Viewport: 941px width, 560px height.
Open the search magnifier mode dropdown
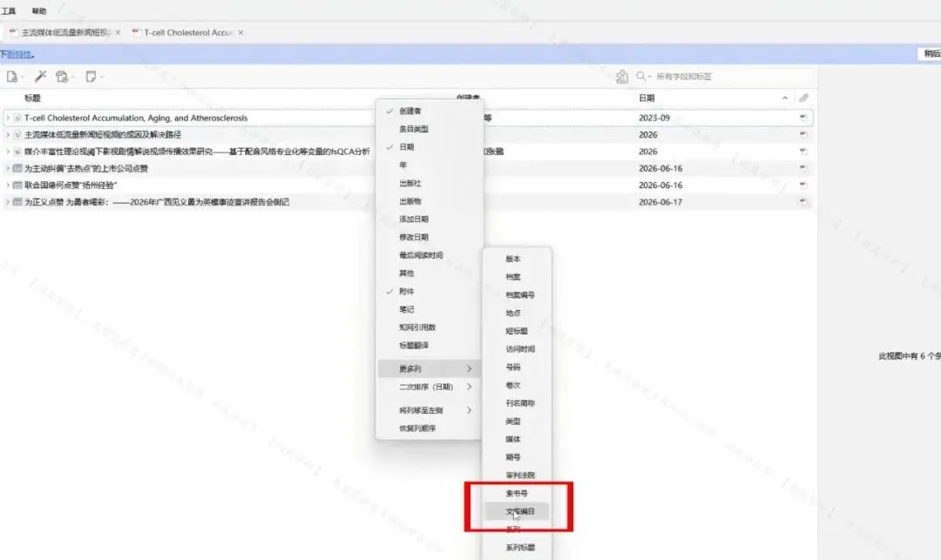tap(643, 77)
